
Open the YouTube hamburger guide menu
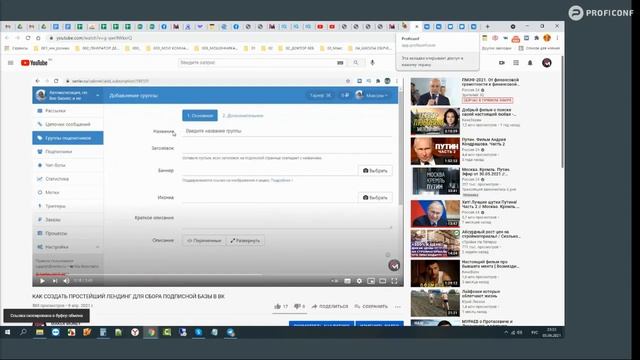pos(11,63)
